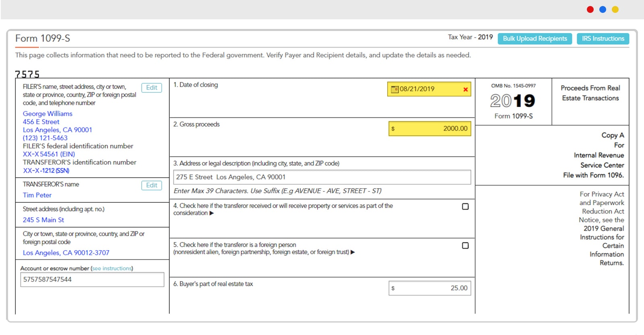
Task: Click Proceeds From Real Estate Transactions title
Action: click(x=590, y=93)
